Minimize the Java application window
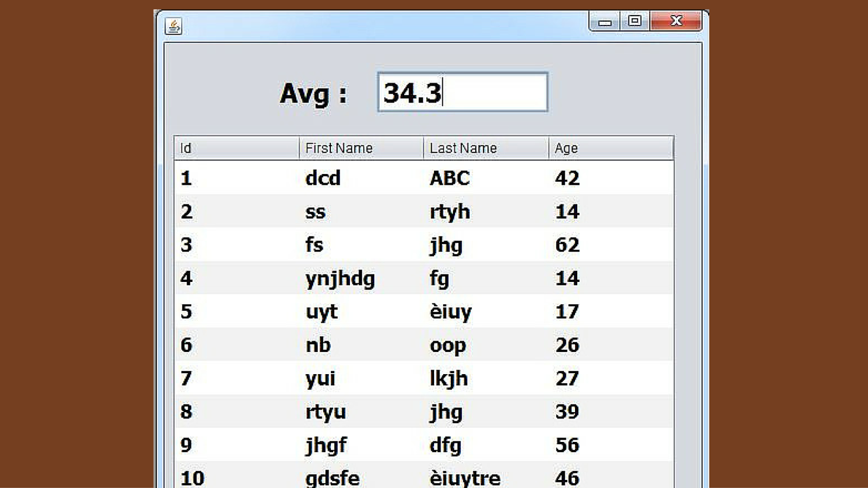The image size is (868, 488). coord(605,22)
